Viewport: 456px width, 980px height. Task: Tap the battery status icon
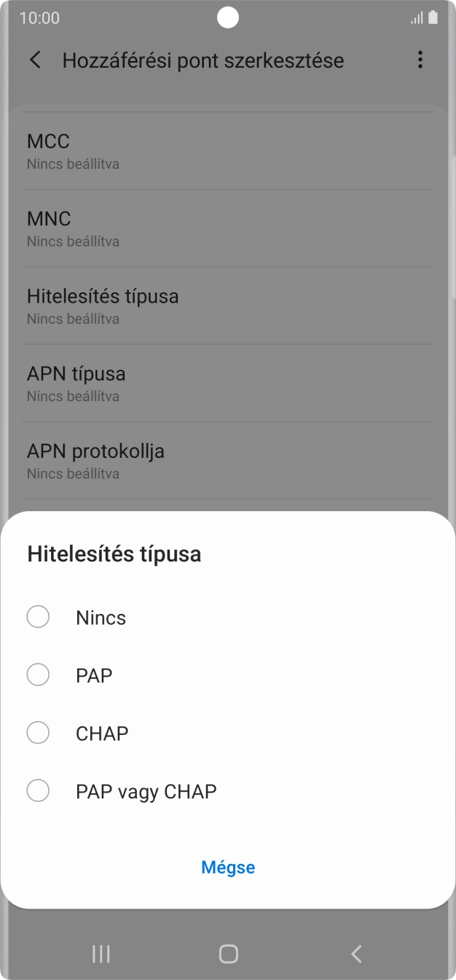430,17
